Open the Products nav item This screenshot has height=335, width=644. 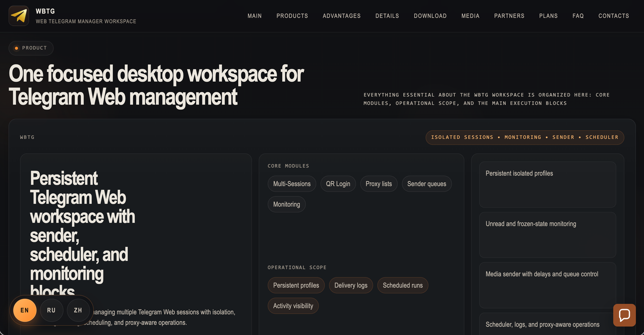click(292, 16)
